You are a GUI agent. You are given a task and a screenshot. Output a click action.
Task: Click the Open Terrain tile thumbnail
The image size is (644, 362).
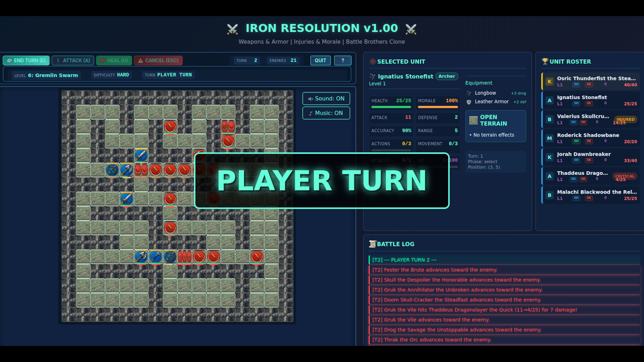[473, 120]
